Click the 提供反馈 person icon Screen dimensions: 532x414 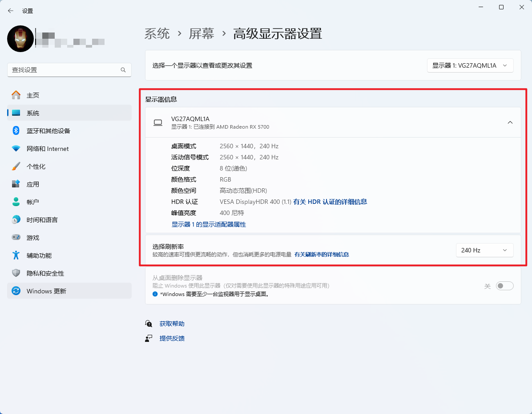(149, 338)
